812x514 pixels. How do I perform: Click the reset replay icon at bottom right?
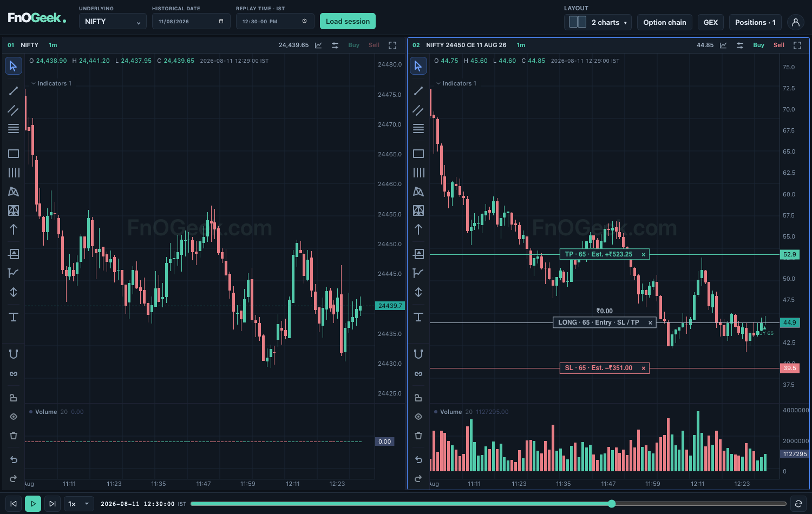798,504
